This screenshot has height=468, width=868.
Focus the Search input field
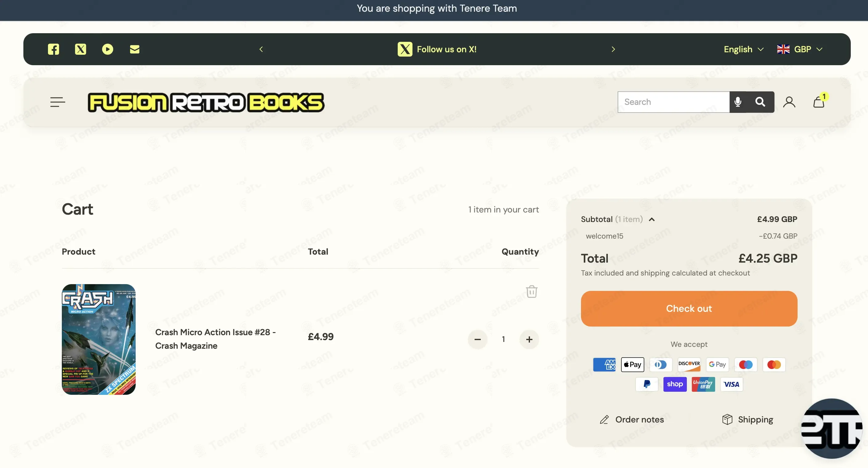673,102
